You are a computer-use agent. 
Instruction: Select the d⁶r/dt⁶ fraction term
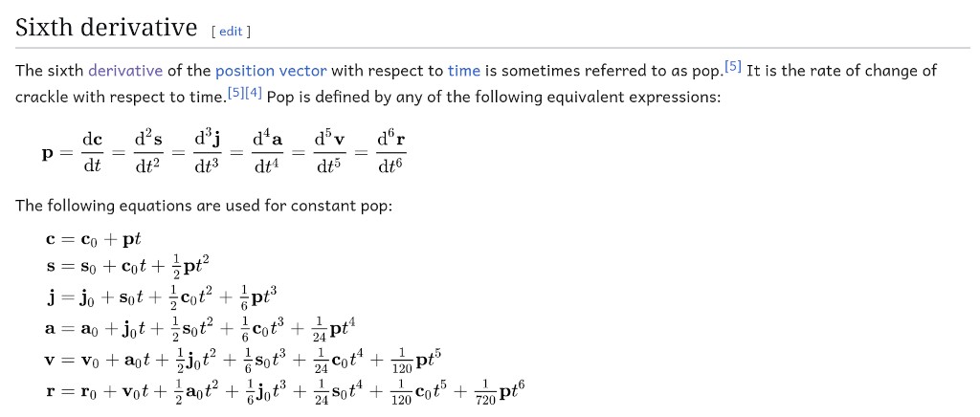391,154
